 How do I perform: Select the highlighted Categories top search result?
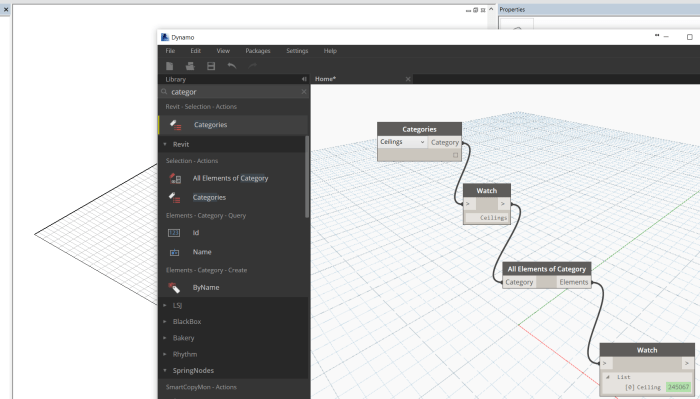click(234, 125)
